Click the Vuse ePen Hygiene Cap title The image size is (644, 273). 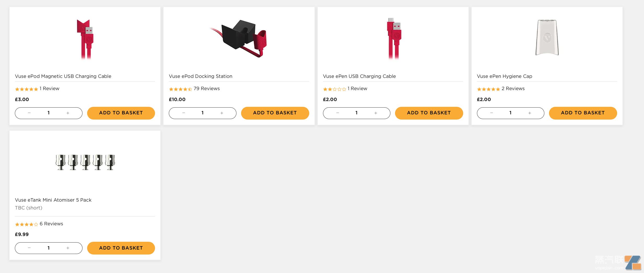pos(504,76)
